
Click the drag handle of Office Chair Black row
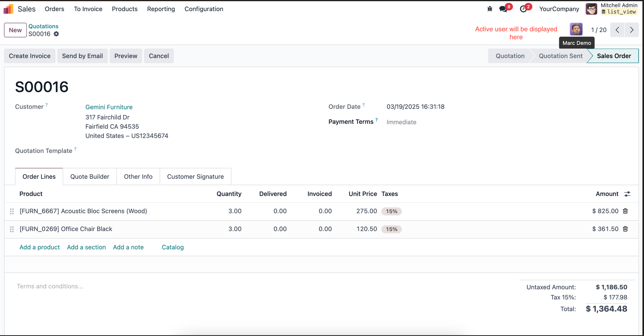tap(12, 229)
